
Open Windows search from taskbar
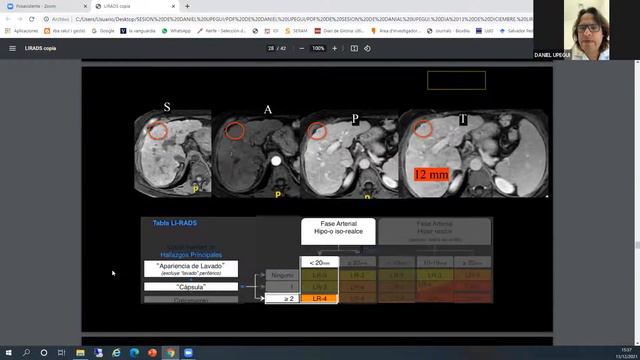(26, 353)
